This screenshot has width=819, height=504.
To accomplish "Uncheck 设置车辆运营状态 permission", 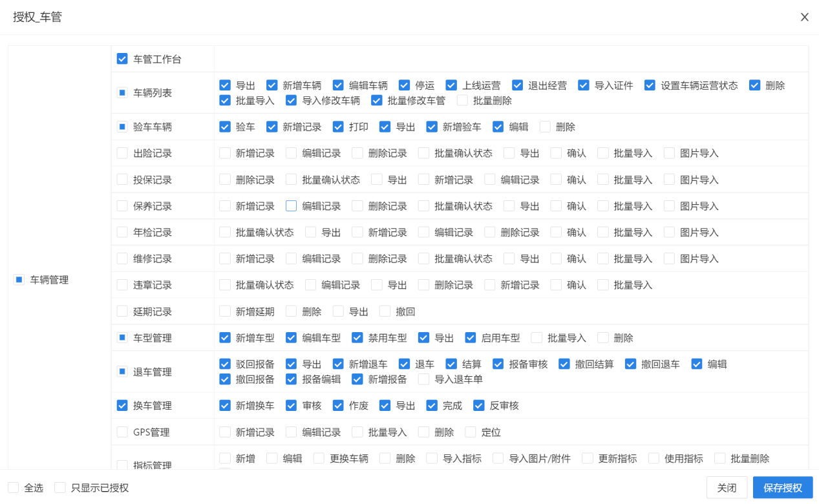I will click(x=650, y=85).
